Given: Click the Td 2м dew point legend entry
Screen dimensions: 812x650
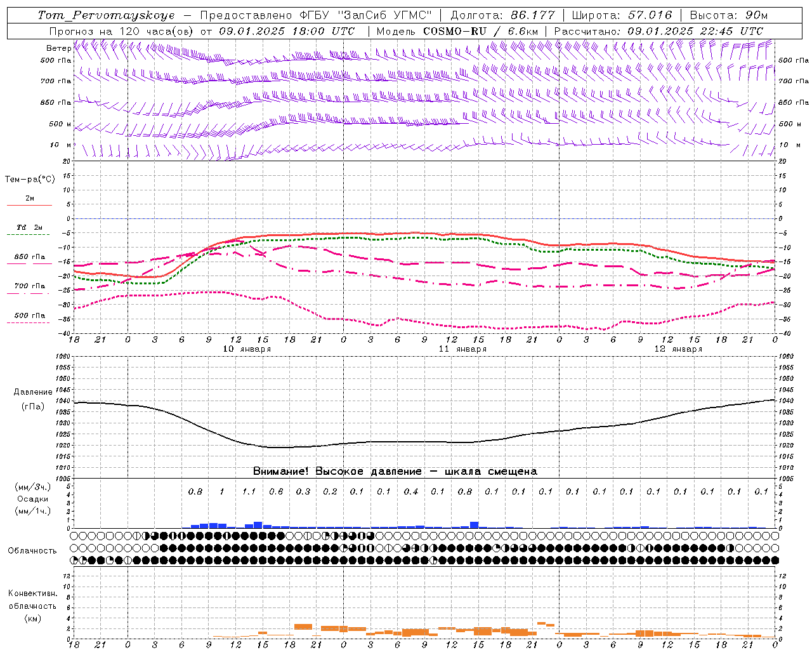Looking at the screenshot, I should pos(29,227).
